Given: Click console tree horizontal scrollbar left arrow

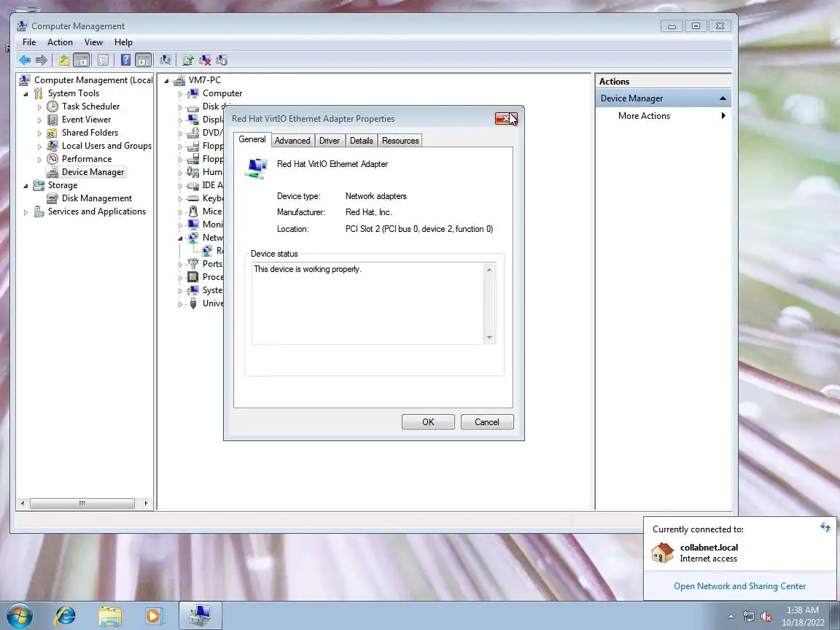Looking at the screenshot, I should coord(23,503).
